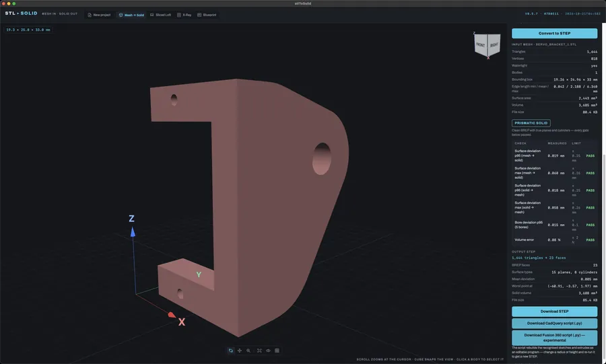Snap view using the FRONT cube face
The image size is (606, 364).
coord(480,45)
